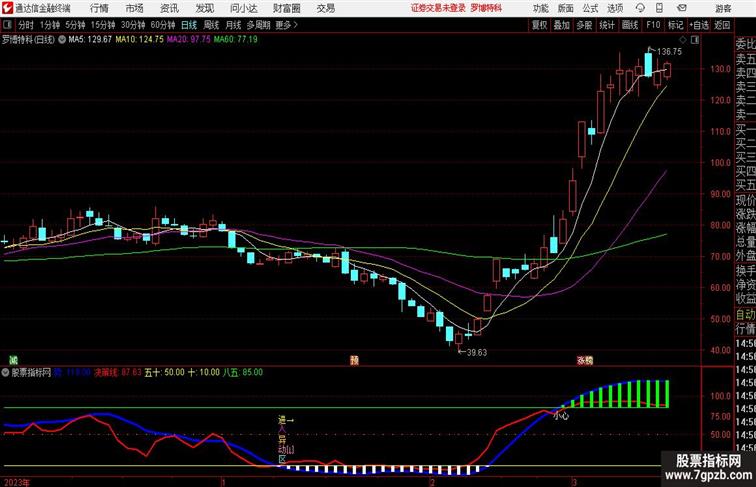Open the 选项 menu
756x487 pixels.
[615, 8]
